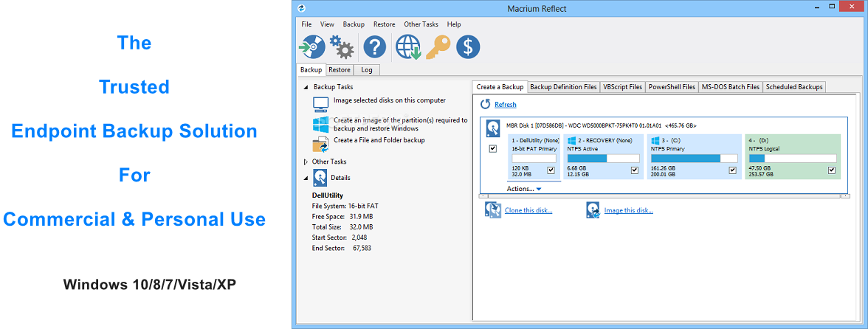
Task: Click the disk panel scroll right arrow
Action: click(x=844, y=196)
